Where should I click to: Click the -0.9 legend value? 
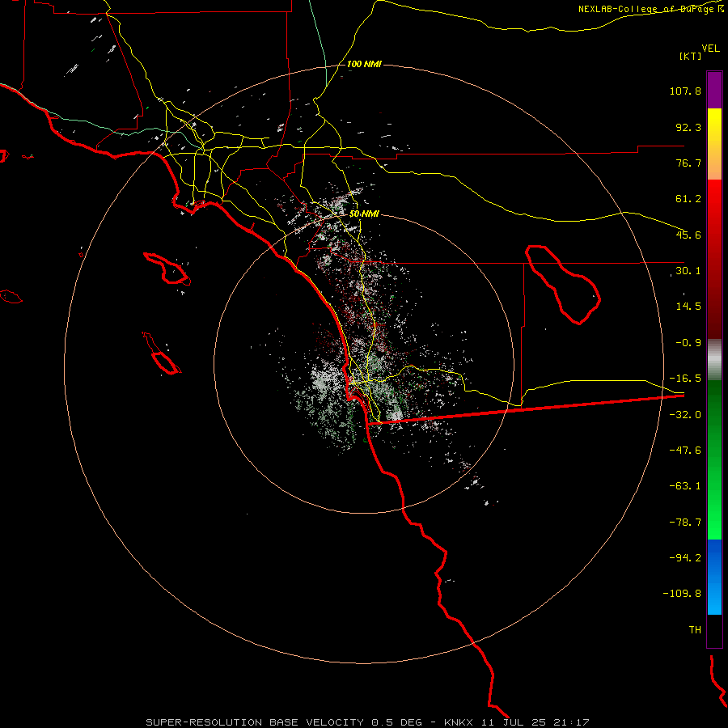(688, 343)
